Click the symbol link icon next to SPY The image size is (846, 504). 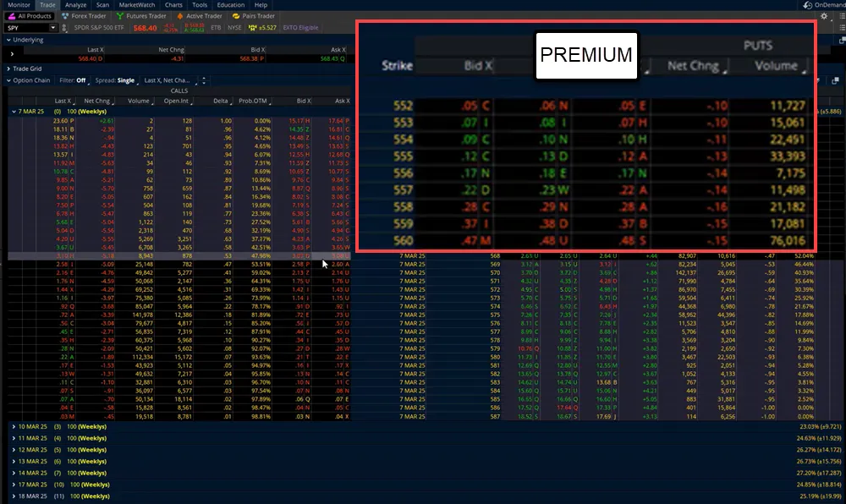tap(64, 28)
